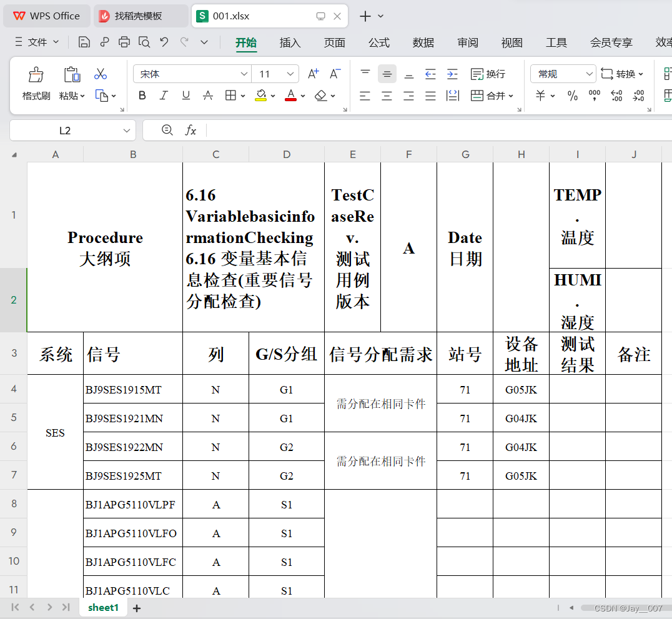Screen dimensions: 672x619
Task: Expand the fill color dropdown arrow
Action: (272, 96)
